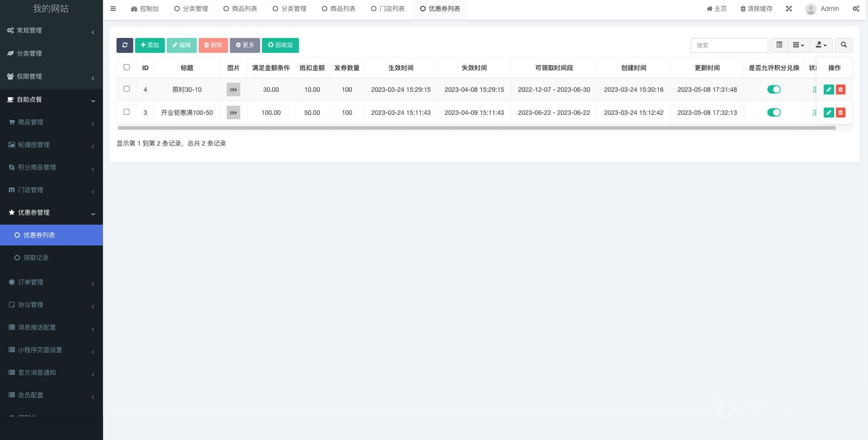Open settings gears icon at top right
This screenshot has height=440, width=868.
tap(856, 9)
